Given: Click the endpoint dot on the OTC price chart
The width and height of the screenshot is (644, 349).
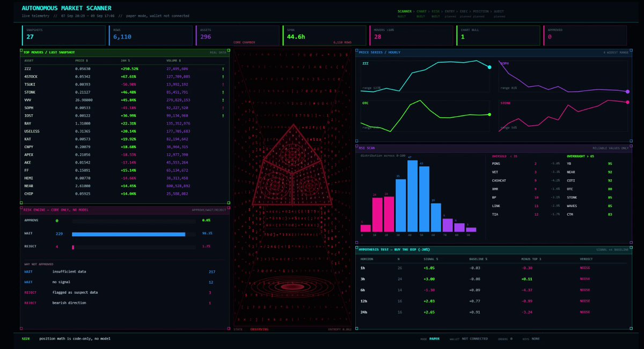Looking at the screenshot, I should coord(489,114).
